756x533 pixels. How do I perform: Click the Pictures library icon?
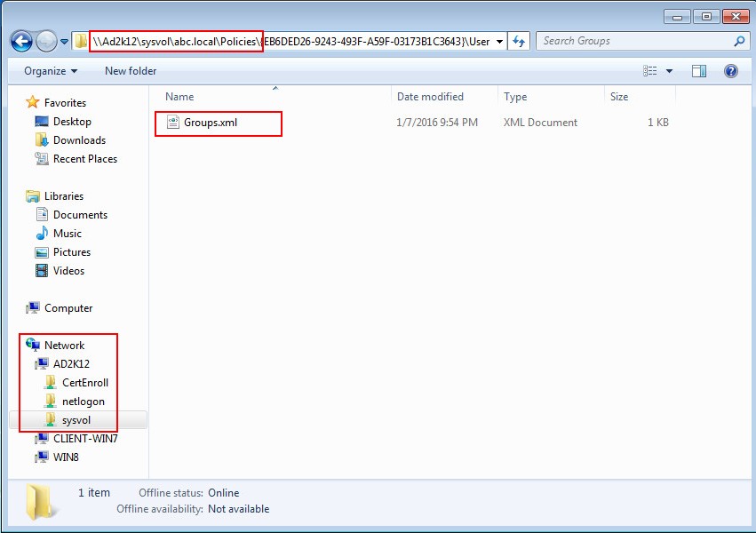coord(42,252)
